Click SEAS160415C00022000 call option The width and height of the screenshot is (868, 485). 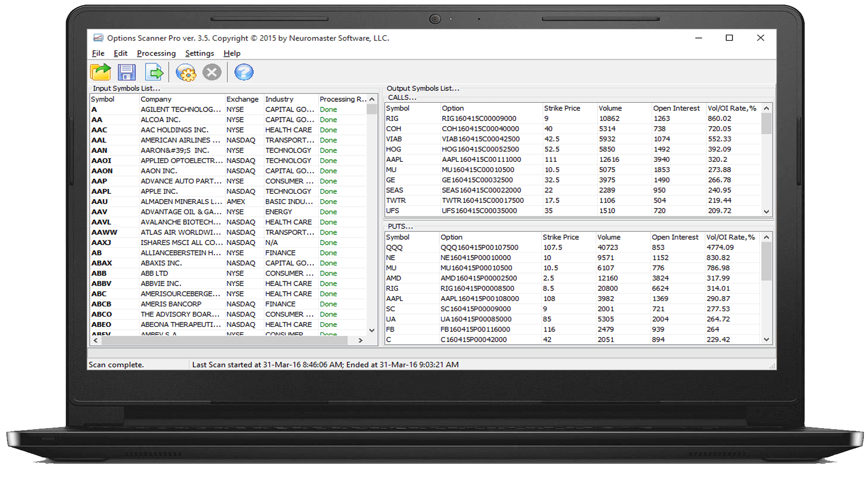pyautogui.click(x=481, y=191)
